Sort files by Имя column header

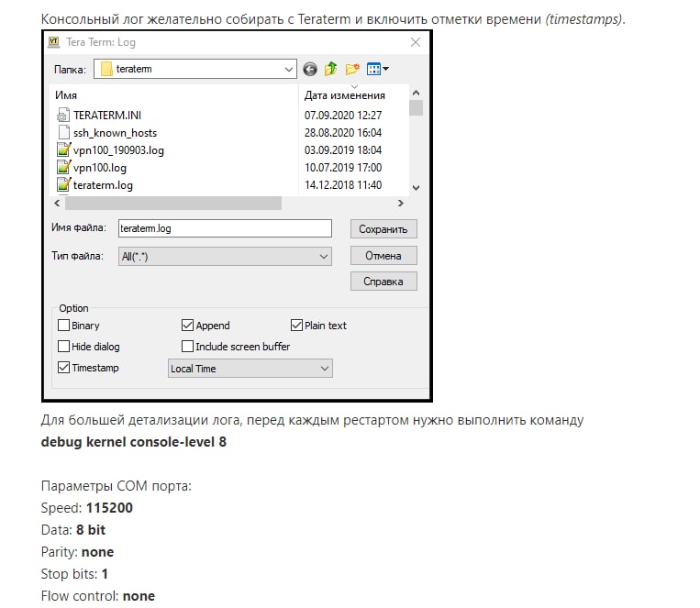click(66, 95)
